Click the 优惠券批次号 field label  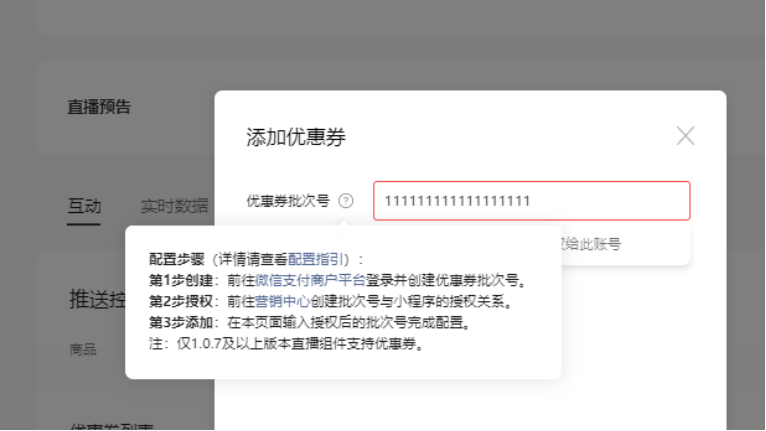pos(288,201)
